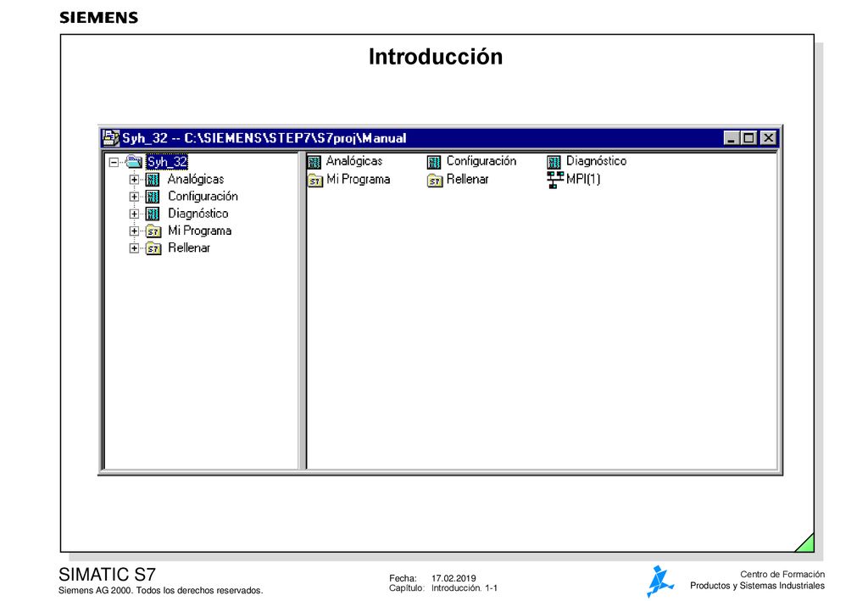Expand the Configuración tree node

[x=134, y=197]
